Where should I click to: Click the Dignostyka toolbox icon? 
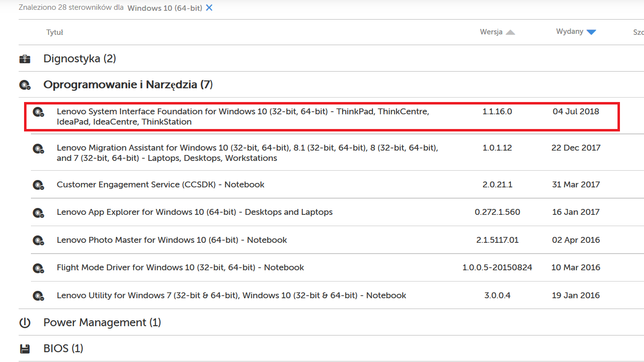[x=25, y=59]
